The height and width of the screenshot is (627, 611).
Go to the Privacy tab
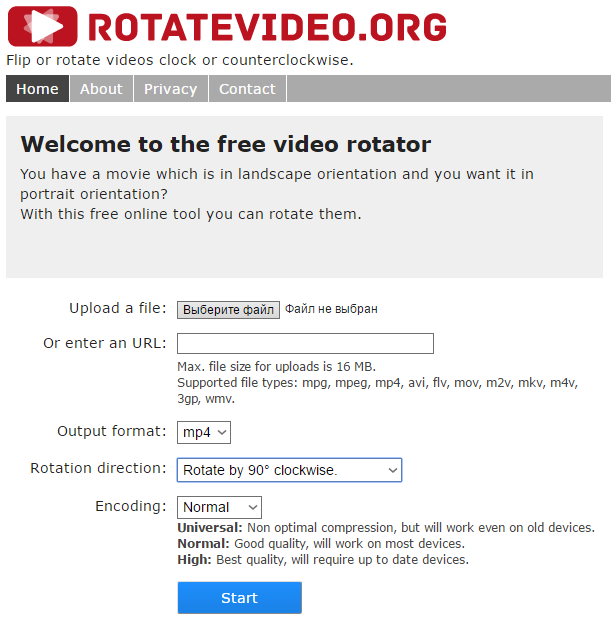coord(171,89)
